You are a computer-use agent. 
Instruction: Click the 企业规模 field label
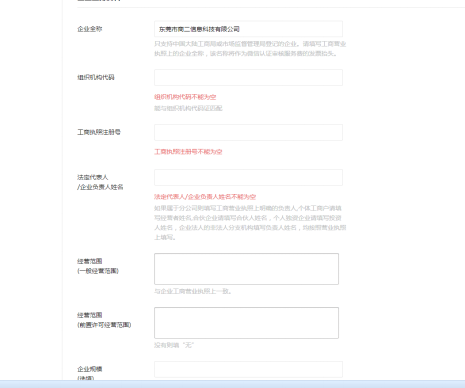pos(90,369)
